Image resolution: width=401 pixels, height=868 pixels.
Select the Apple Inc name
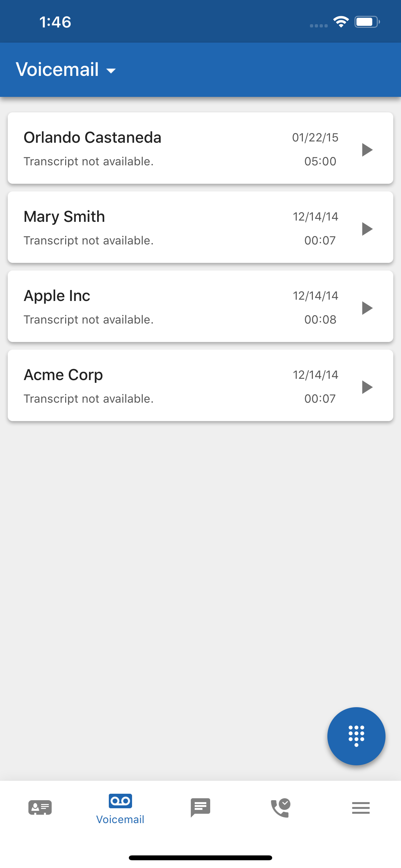click(x=57, y=296)
